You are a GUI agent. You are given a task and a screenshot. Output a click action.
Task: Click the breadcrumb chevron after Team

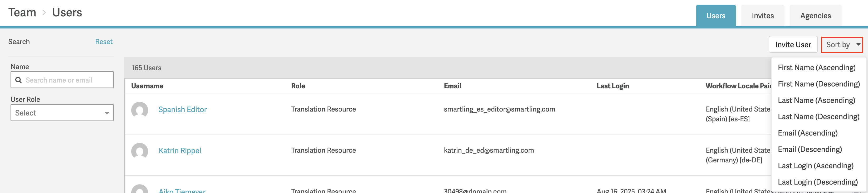tap(44, 13)
